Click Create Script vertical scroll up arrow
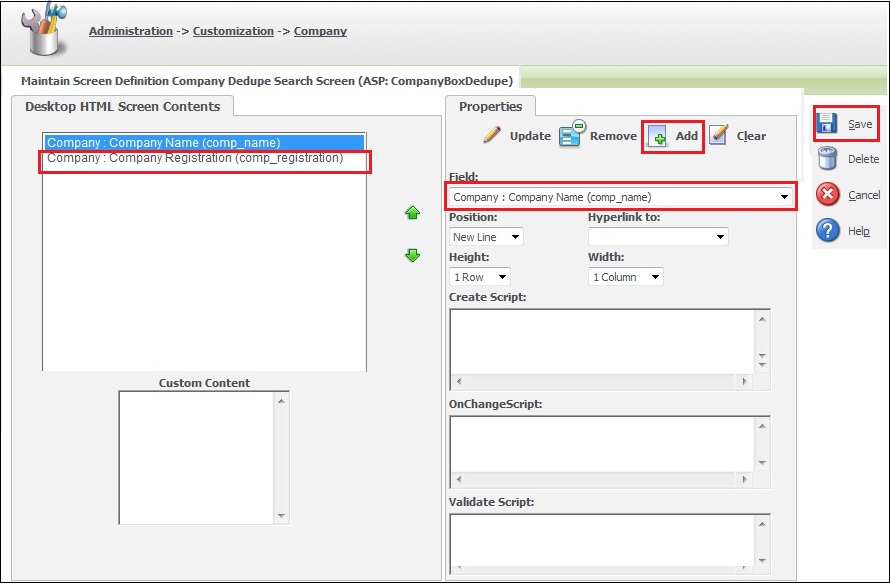Viewport: 890px width, 584px height. [762, 319]
